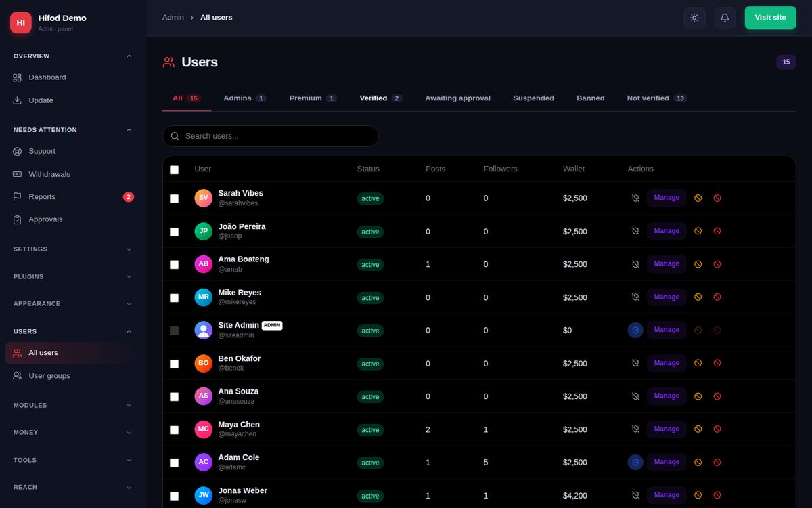Select the checkbox for Adam Cole
Screen dimensions: 812x508
[x=174, y=463]
